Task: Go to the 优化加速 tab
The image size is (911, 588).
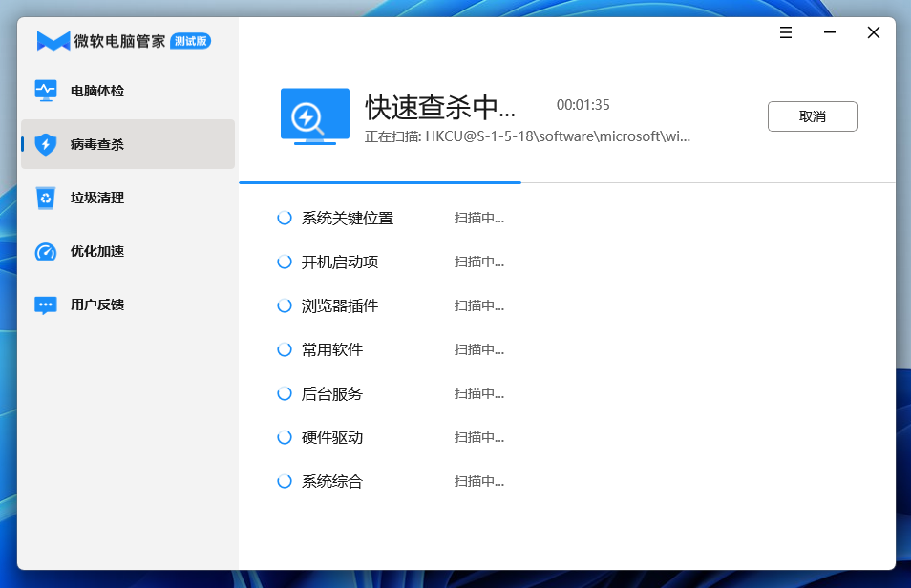Action: (x=128, y=251)
